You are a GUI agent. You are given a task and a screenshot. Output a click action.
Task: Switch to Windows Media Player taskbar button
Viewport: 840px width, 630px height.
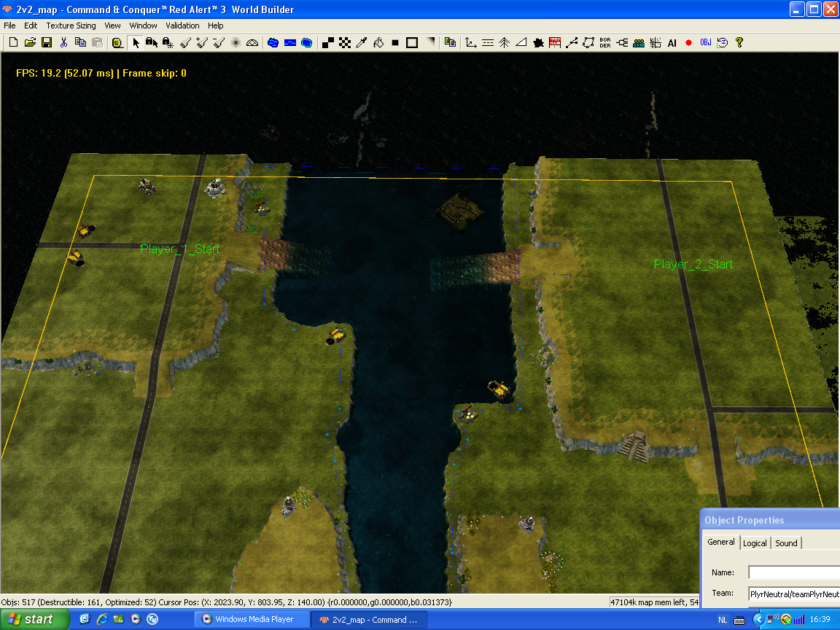[252, 619]
